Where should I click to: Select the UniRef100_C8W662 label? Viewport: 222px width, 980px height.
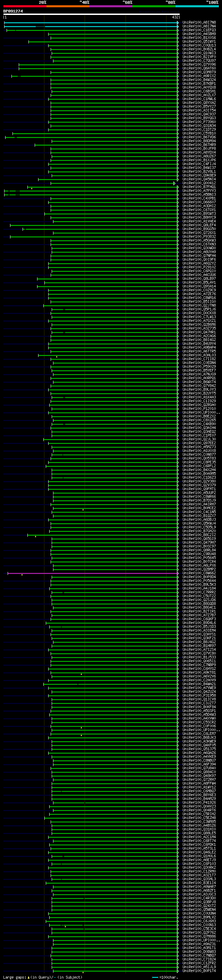coord(199,573)
